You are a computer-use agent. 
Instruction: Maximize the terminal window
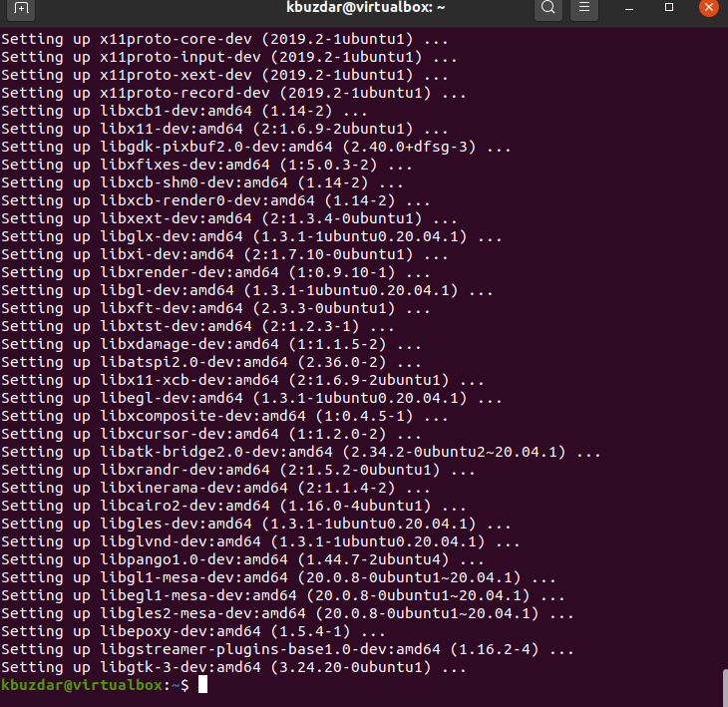(669, 7)
